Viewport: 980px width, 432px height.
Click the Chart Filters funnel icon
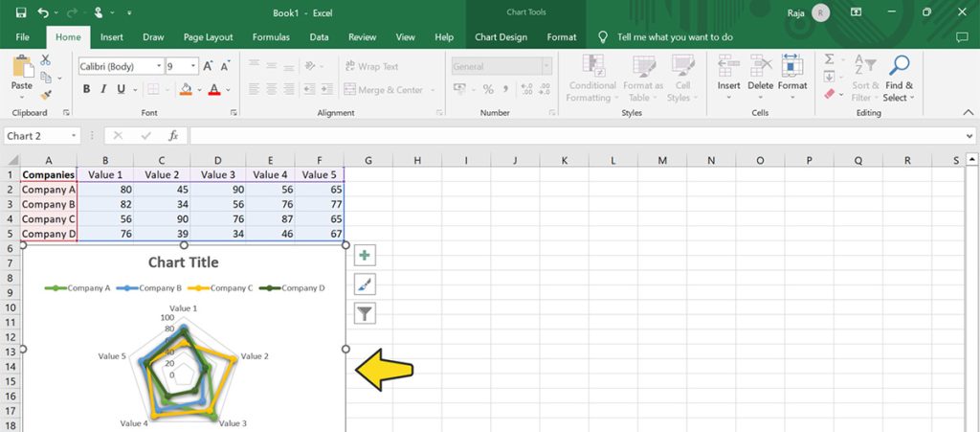click(x=365, y=312)
